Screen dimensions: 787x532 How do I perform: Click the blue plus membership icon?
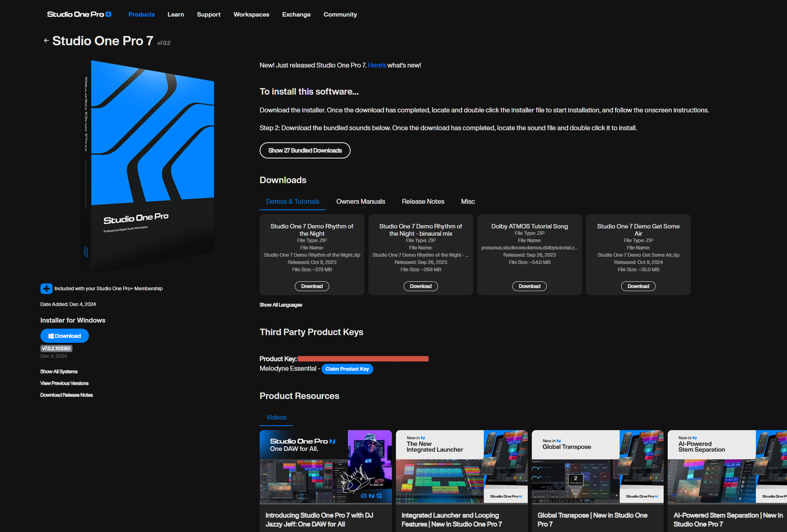(x=46, y=288)
